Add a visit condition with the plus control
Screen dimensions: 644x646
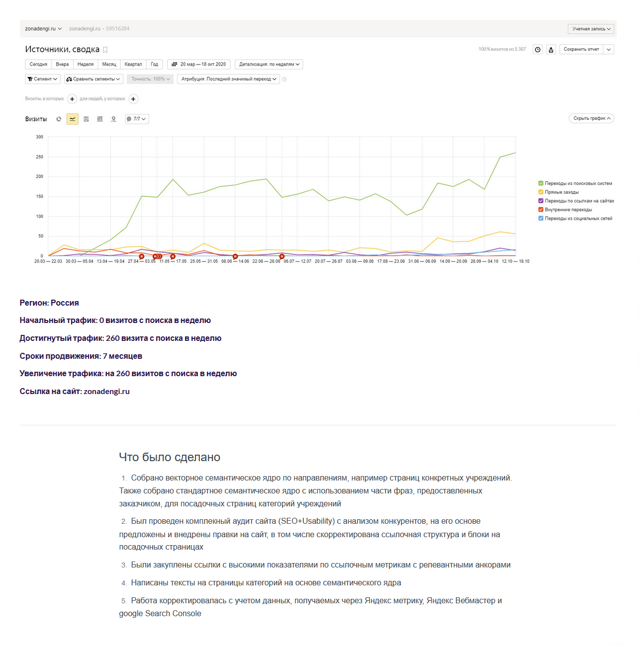pyautogui.click(x=72, y=99)
